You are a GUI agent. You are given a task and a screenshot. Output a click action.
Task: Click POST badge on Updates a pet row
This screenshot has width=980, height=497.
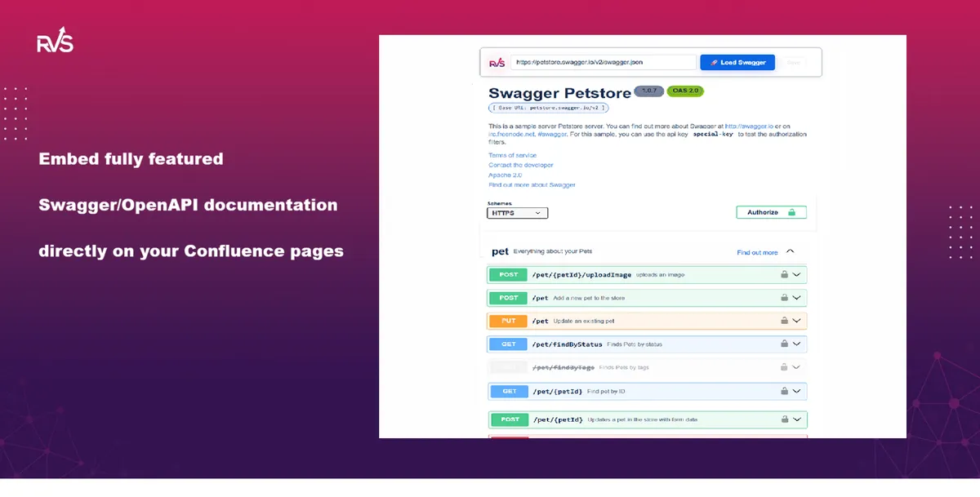(509, 419)
